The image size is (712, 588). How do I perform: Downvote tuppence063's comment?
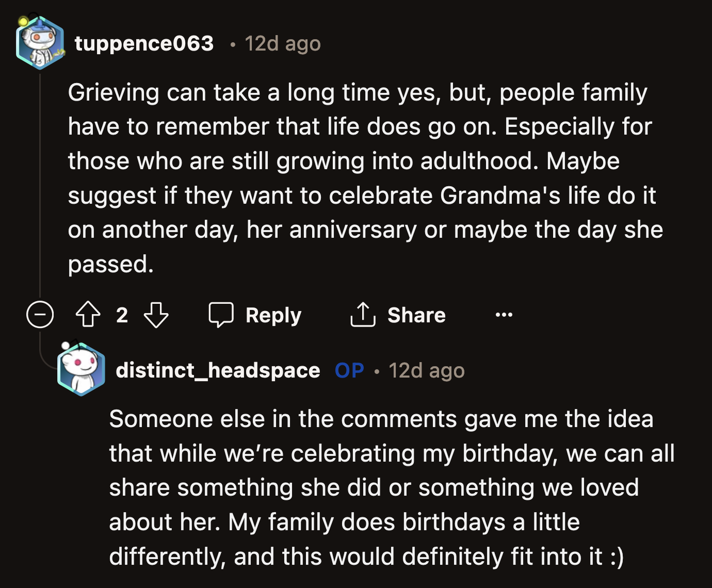[156, 315]
